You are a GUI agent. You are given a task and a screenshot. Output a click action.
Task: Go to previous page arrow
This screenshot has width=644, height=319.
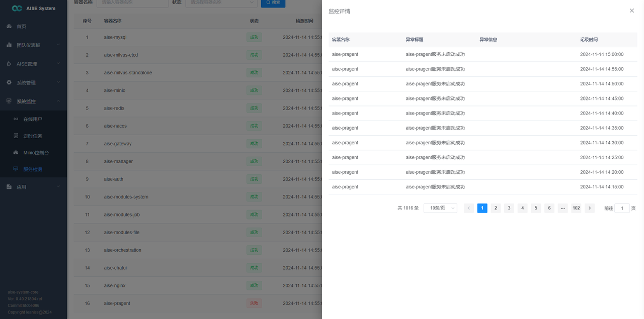point(469,208)
